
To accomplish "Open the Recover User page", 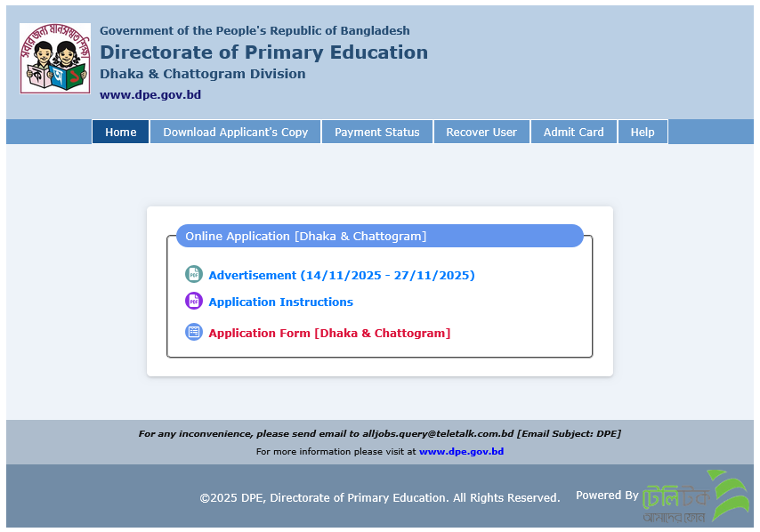I will pos(481,132).
